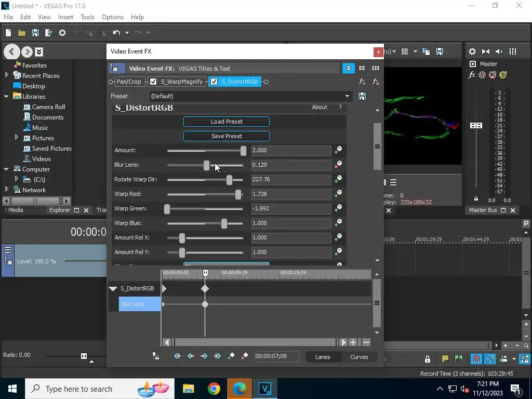
Task: Click the Warp Green slider handle
Action: pos(167,209)
